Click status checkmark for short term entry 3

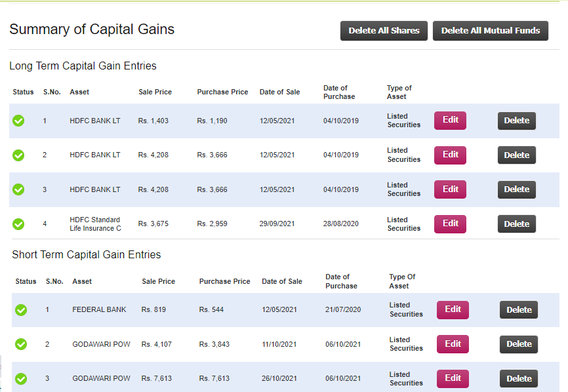[20, 378]
